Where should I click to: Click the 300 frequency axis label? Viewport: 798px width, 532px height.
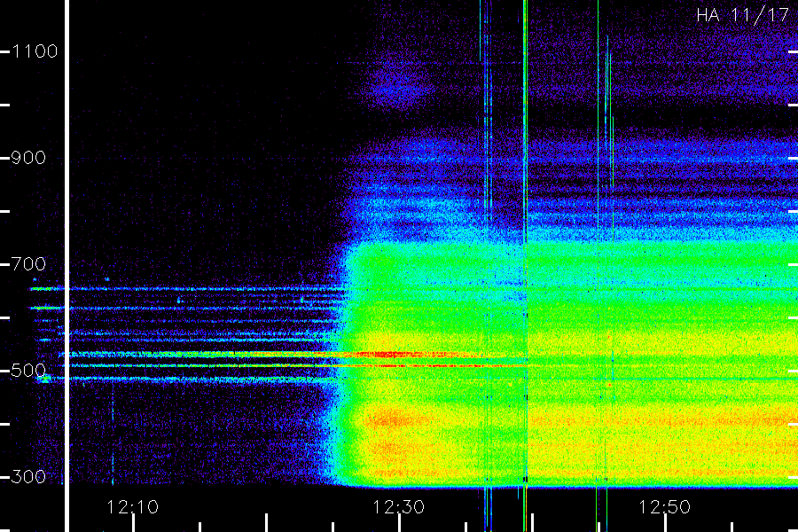[x=28, y=477]
